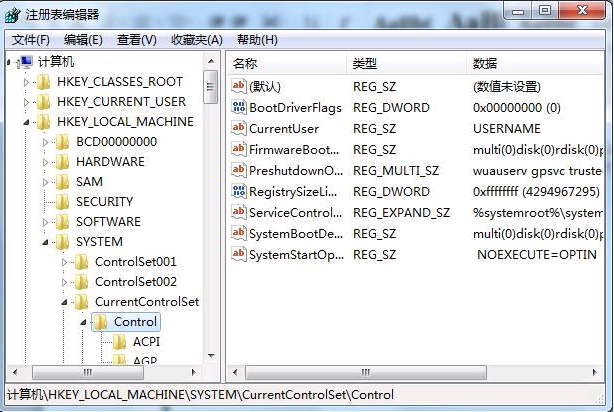
Task: Expand the SAM node
Action: click(x=45, y=182)
